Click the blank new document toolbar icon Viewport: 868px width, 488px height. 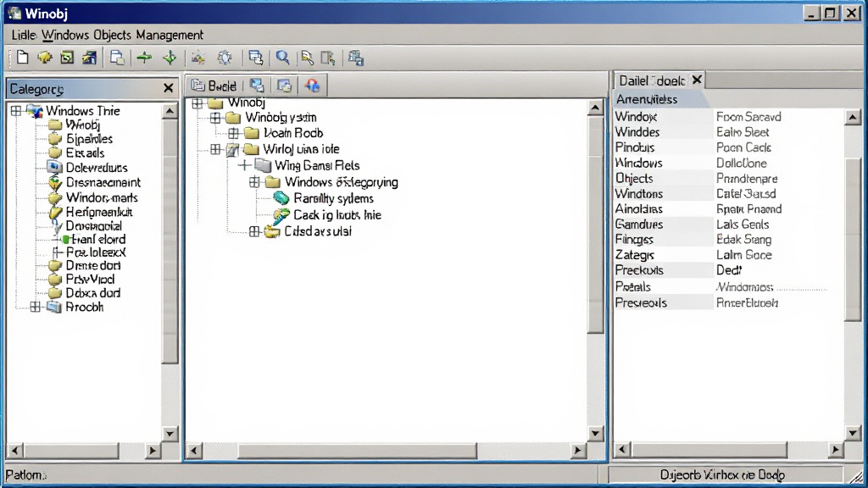(x=22, y=58)
